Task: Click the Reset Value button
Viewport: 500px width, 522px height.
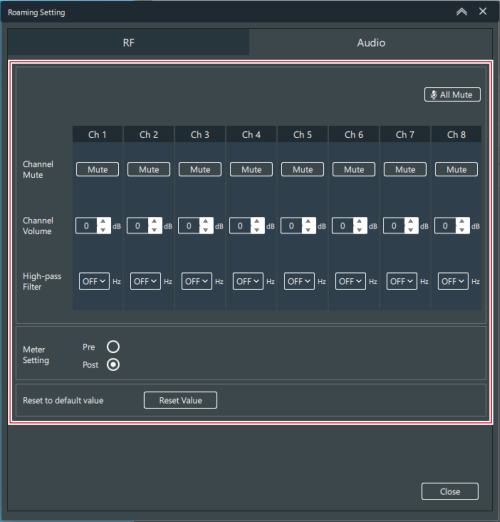Action: point(180,400)
